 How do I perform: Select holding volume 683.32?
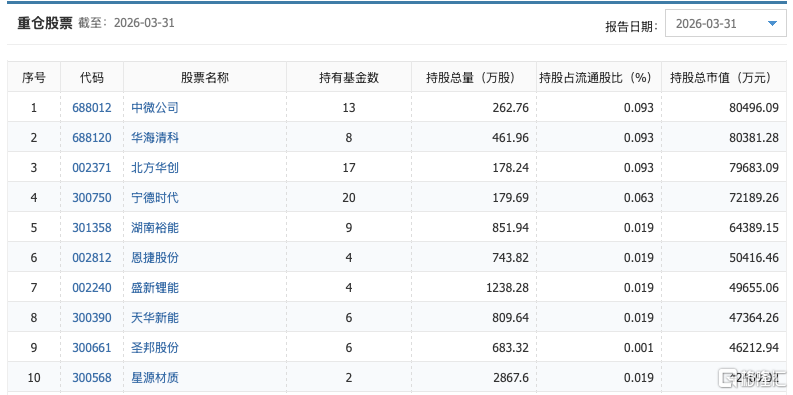511,348
